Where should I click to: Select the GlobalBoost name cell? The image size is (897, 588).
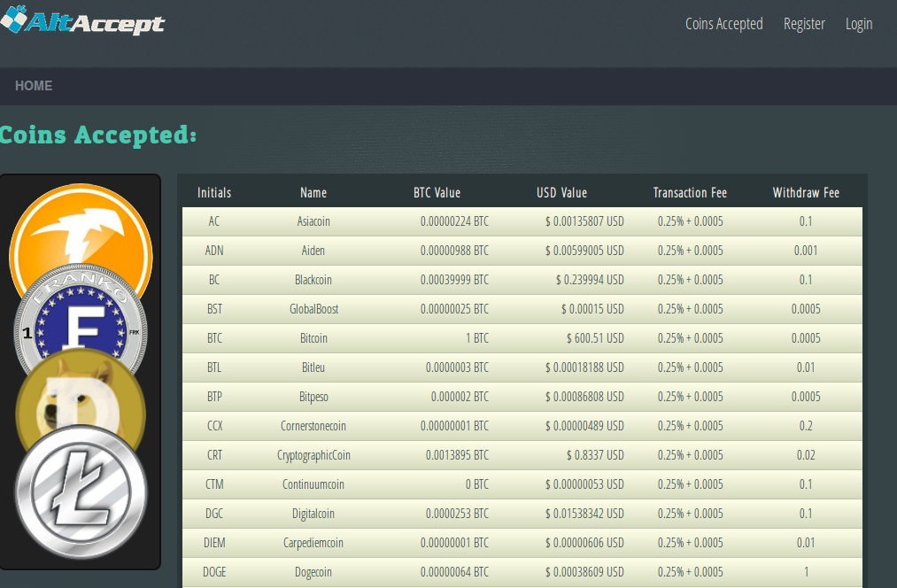[314, 309]
